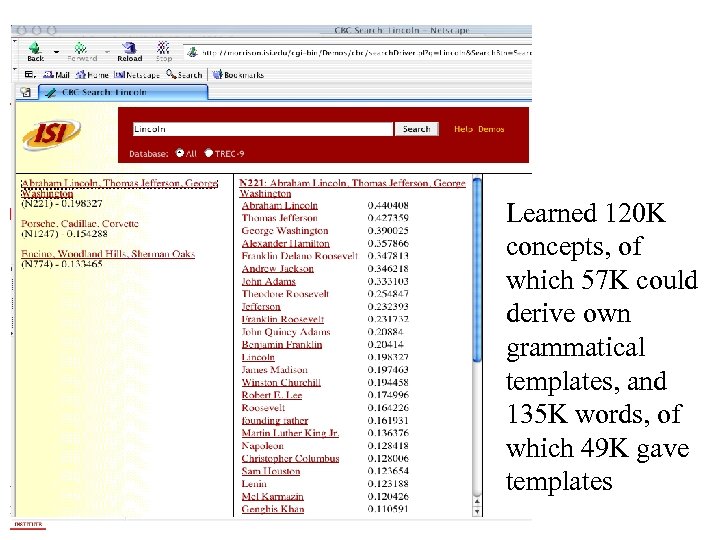Click the ISI logo
This screenshot has height=540, width=720.
[52, 135]
